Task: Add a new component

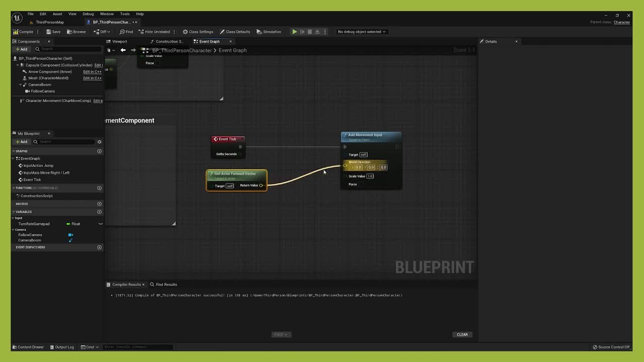Action: coord(21,49)
